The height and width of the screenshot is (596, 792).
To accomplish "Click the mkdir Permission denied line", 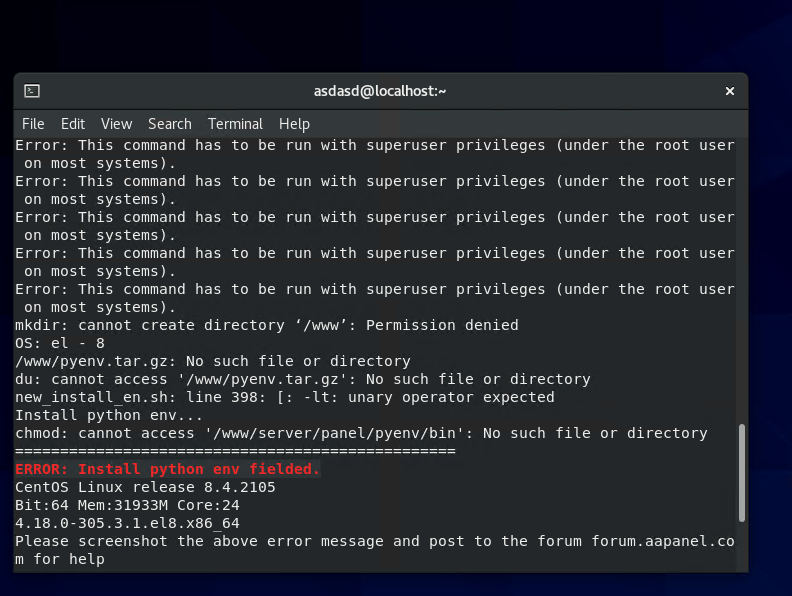I will 266,325.
